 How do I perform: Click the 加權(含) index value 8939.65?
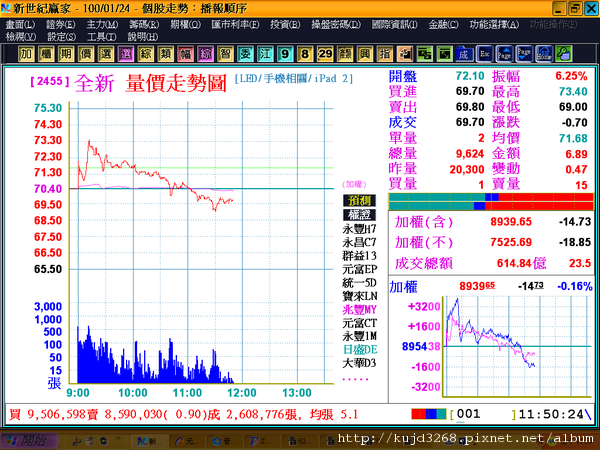coord(511,222)
